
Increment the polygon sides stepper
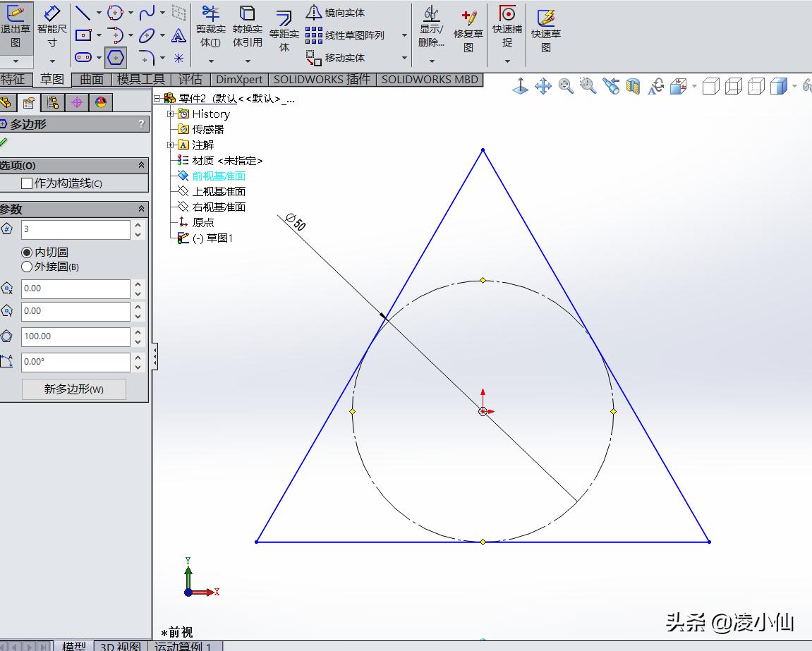coord(138,224)
